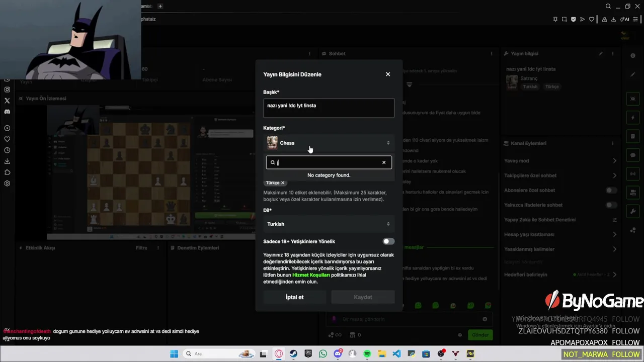Click into the category search field
644x362 pixels.
329,162
